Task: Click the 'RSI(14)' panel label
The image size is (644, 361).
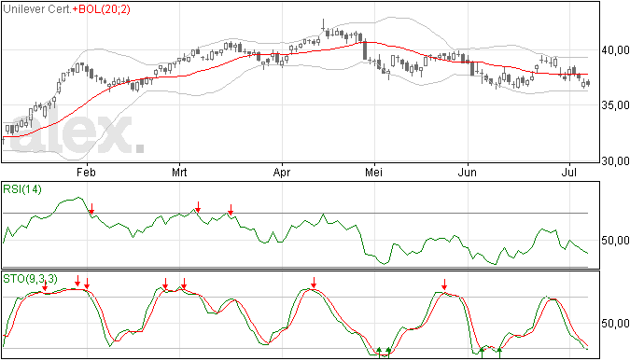Action: [22, 189]
